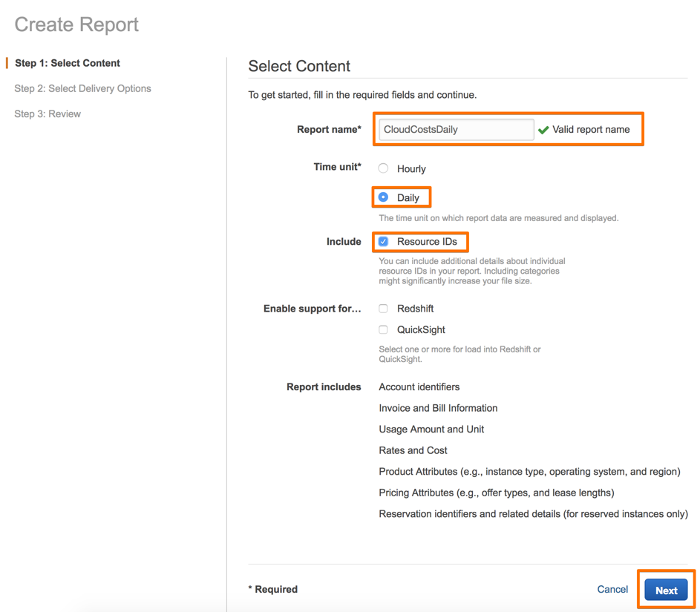
Task: Go to Step 2: Select Delivery Options
Action: [x=82, y=88]
